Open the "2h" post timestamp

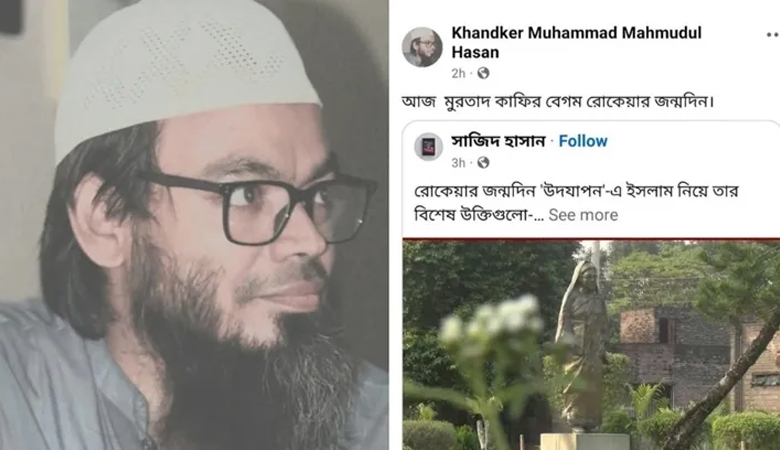coord(458,74)
